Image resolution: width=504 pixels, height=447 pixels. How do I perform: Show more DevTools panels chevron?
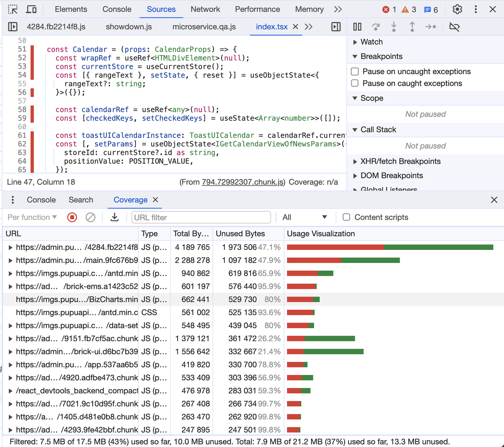pos(338,9)
